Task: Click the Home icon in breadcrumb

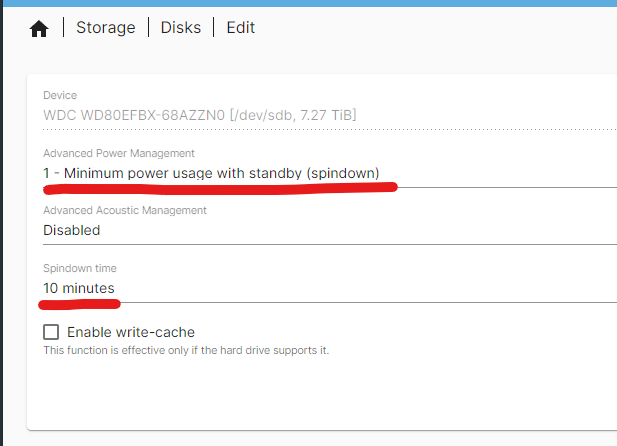Action: [39, 28]
